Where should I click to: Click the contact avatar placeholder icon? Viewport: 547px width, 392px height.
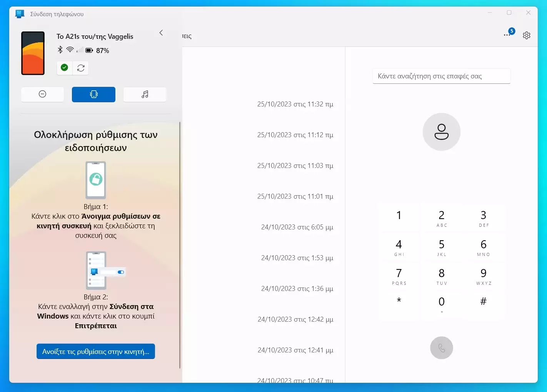442,132
